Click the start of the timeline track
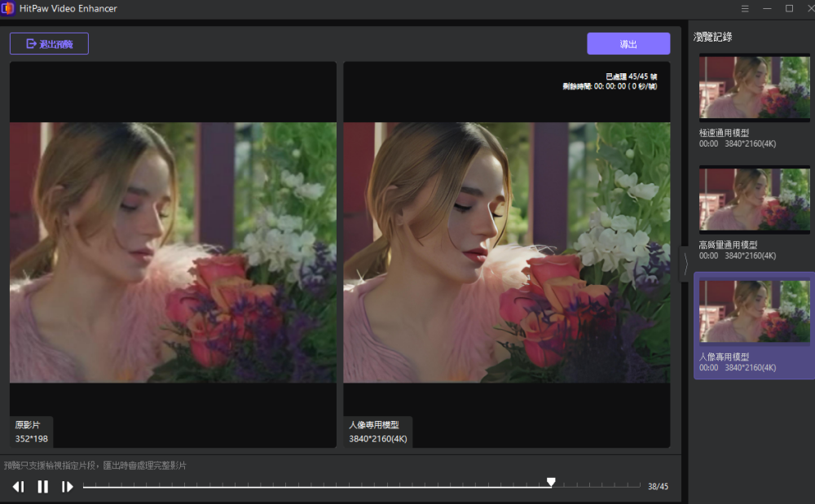Image resolution: width=815 pixels, height=504 pixels. click(x=85, y=487)
